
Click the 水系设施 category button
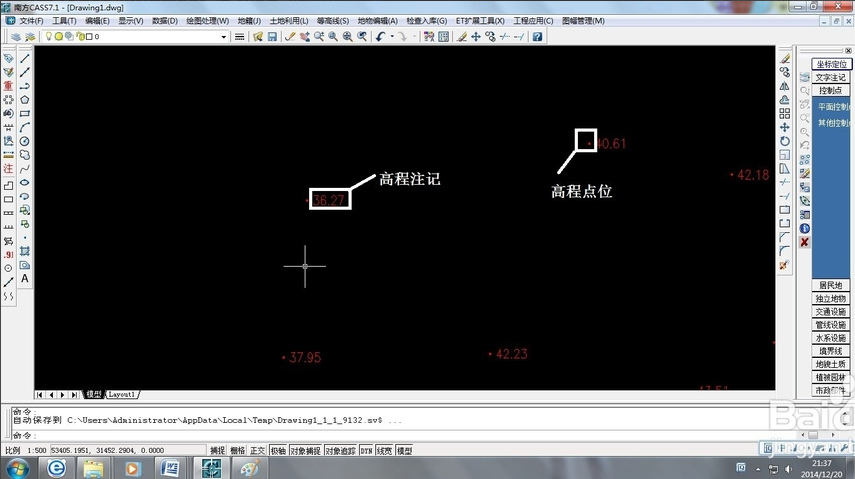pyautogui.click(x=830, y=338)
